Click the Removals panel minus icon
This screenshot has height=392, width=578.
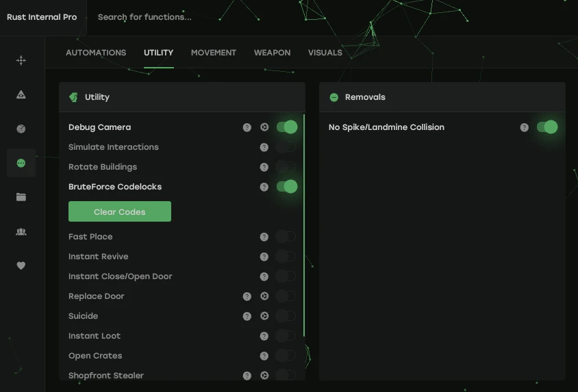pyautogui.click(x=334, y=97)
